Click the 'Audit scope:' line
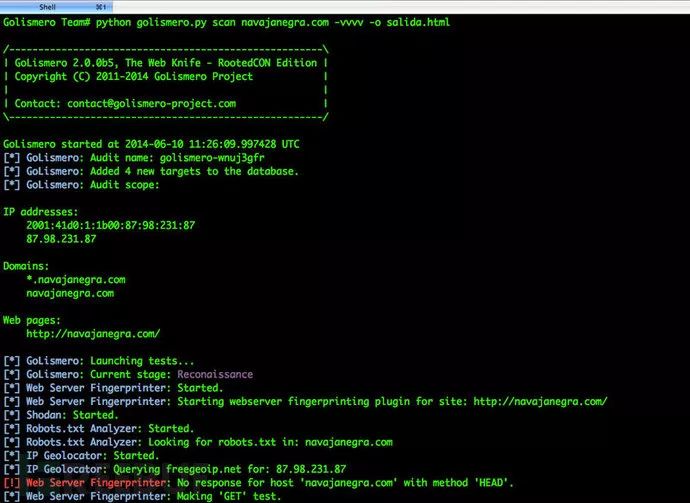 click(81, 185)
